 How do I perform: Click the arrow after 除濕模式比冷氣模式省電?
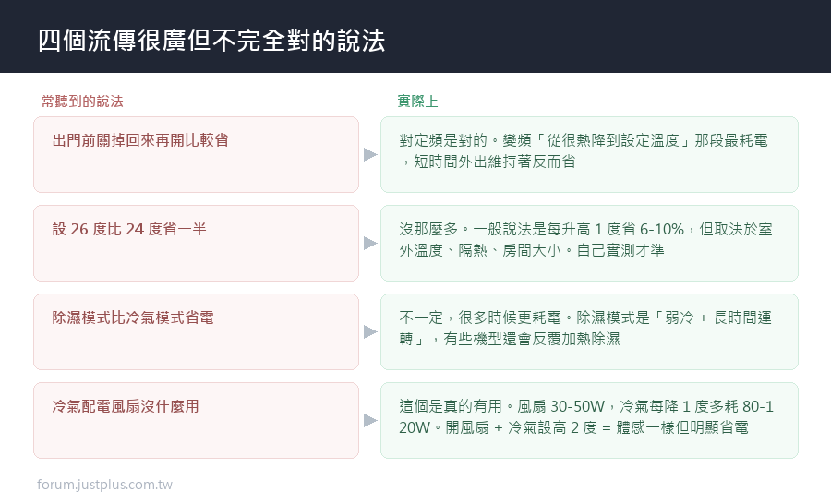(370, 331)
